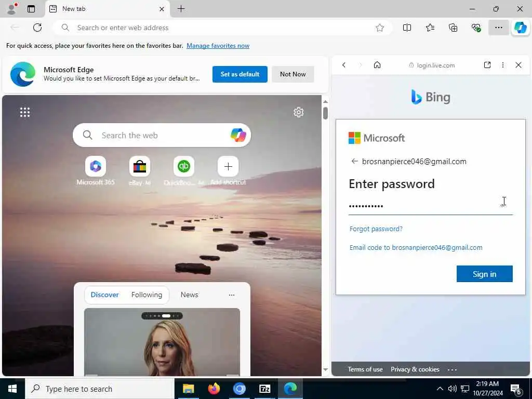Screen dimensions: 532x399
Task: Open a new tab with plus button
Action: [181, 9]
